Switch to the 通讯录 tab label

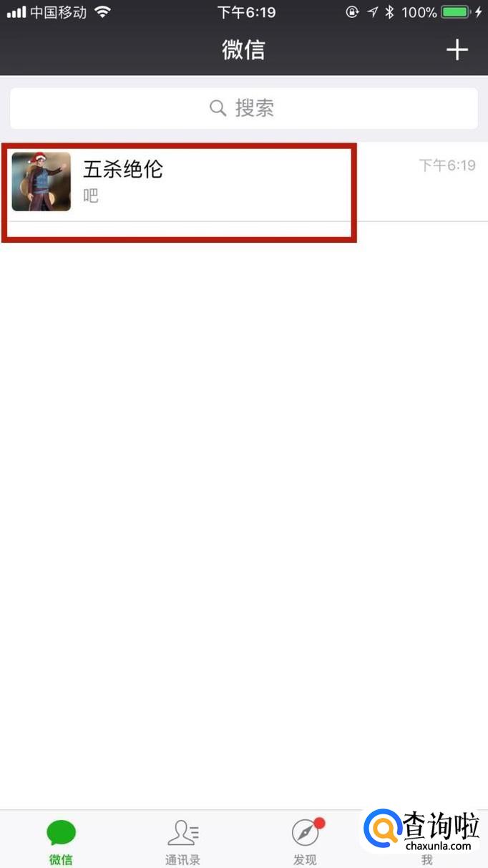click(x=183, y=860)
